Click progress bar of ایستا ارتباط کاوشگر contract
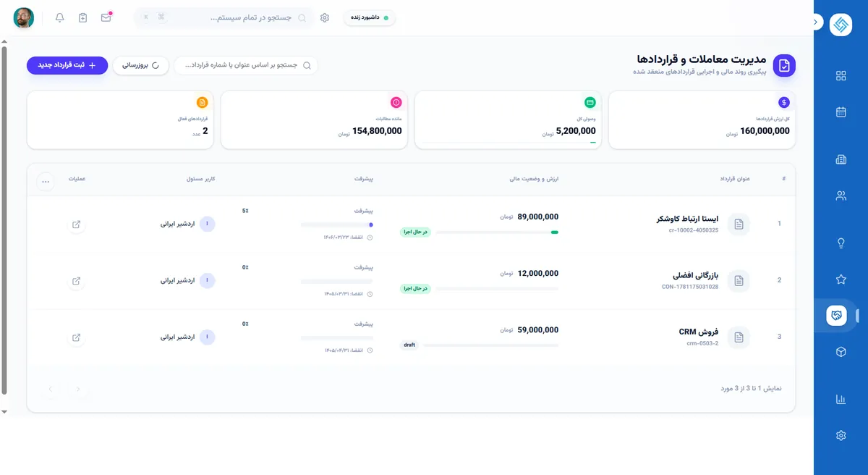868x475 pixels. pyautogui.click(x=336, y=224)
